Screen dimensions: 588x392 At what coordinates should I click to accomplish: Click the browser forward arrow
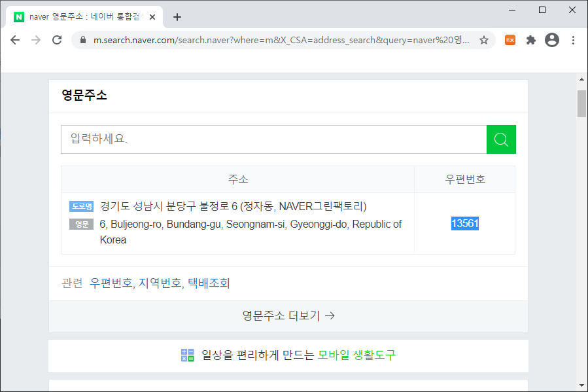click(36, 40)
